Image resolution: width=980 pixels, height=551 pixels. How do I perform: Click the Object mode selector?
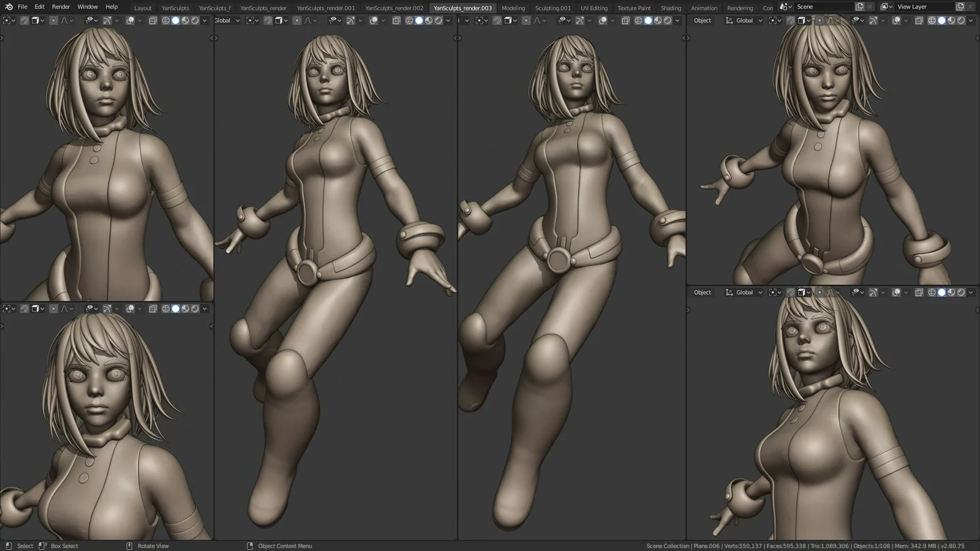tap(703, 20)
